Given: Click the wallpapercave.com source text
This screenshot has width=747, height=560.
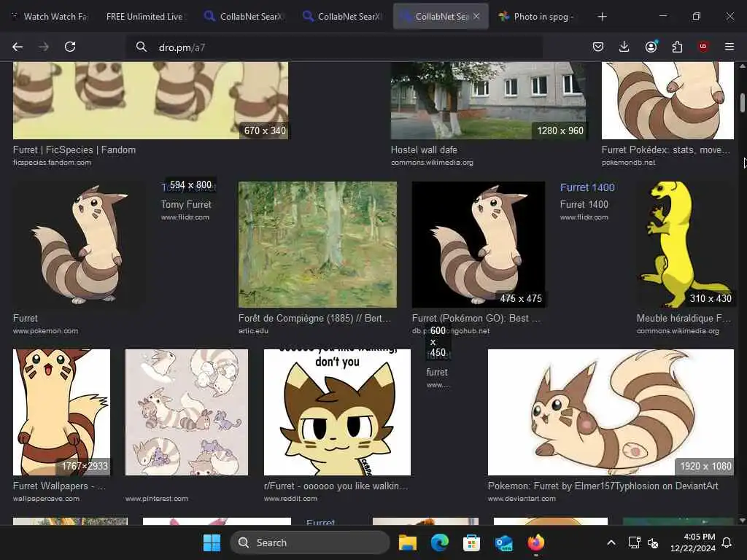Looking at the screenshot, I should pyautogui.click(x=46, y=499).
